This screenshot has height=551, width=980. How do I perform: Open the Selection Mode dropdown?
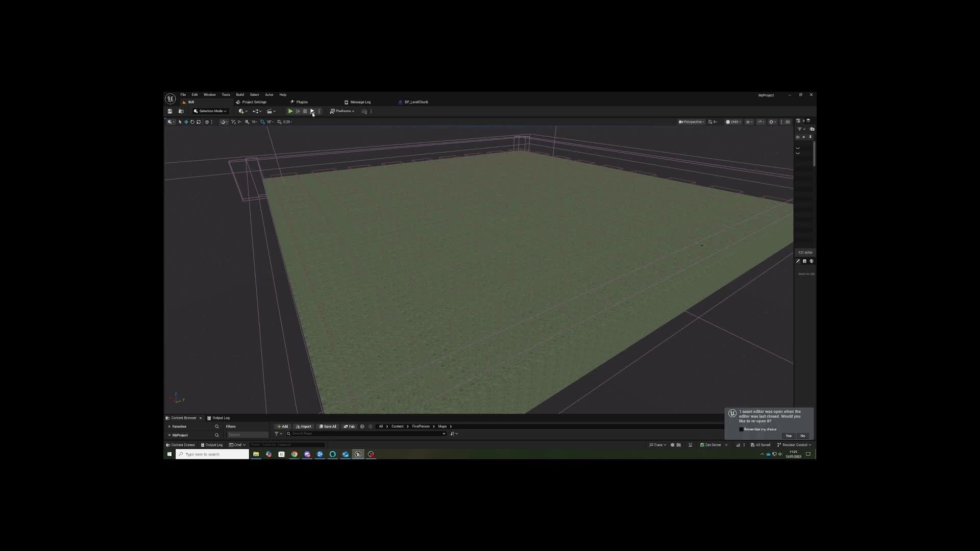pos(210,111)
